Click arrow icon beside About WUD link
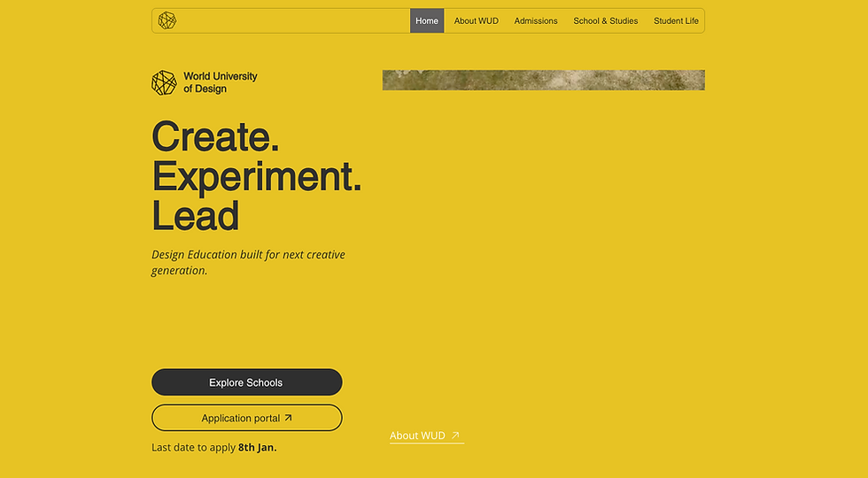 point(455,436)
